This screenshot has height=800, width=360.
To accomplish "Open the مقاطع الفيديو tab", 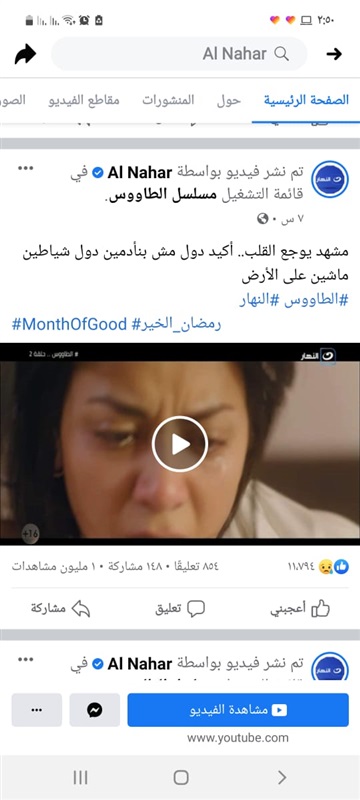I will [x=84, y=100].
